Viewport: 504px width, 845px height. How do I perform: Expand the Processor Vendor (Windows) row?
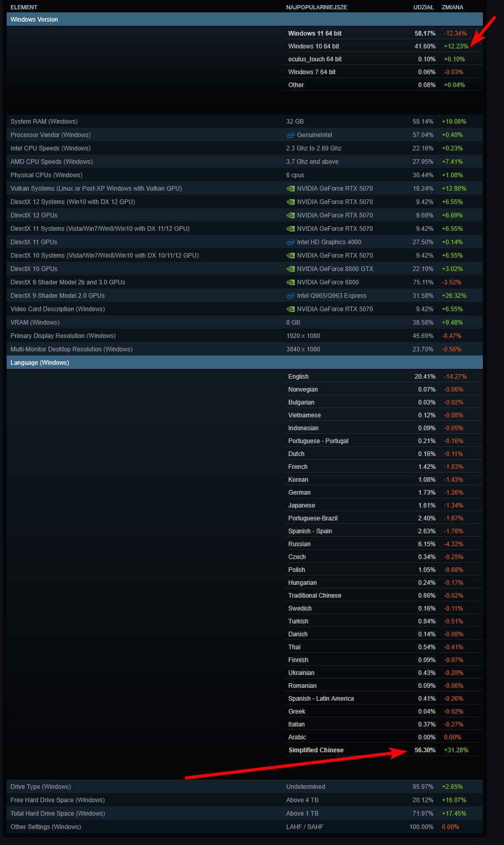click(x=245, y=135)
